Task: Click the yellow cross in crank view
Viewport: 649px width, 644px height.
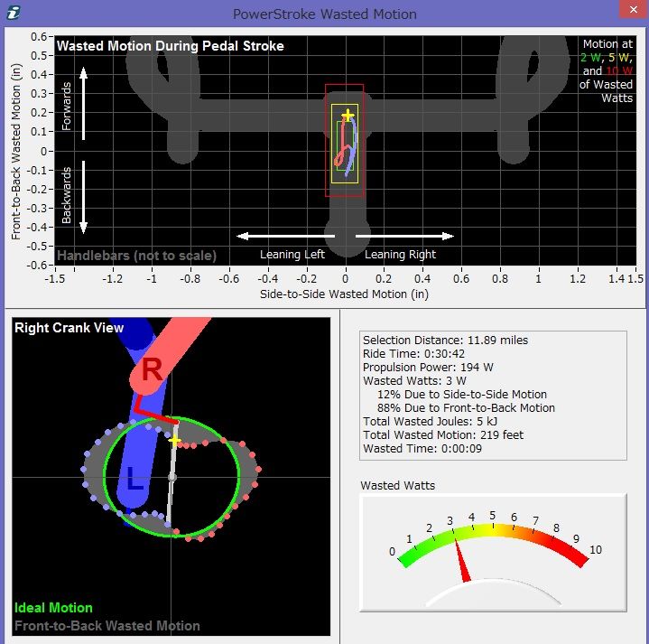Action: (x=175, y=440)
